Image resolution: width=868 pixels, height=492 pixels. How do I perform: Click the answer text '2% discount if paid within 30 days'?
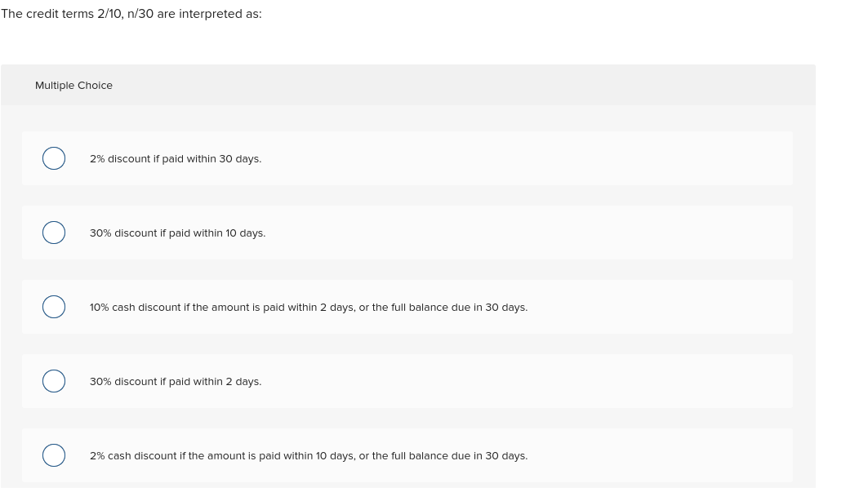click(x=176, y=158)
